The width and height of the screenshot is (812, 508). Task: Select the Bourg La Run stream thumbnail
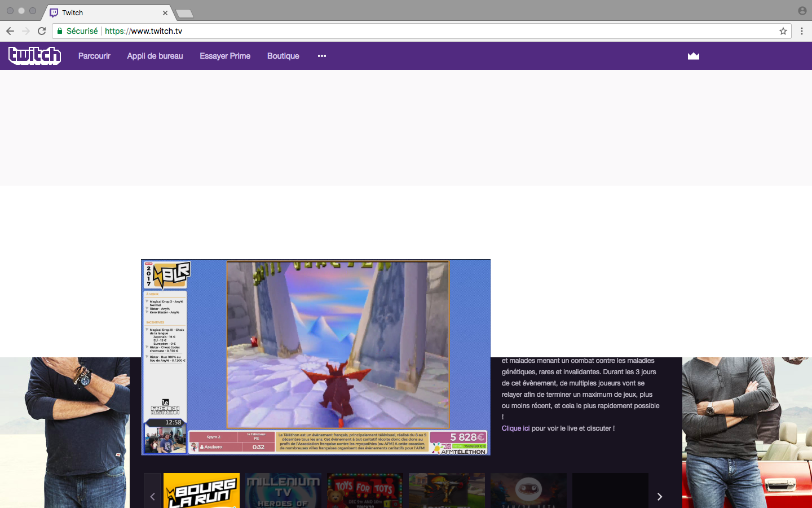click(201, 491)
